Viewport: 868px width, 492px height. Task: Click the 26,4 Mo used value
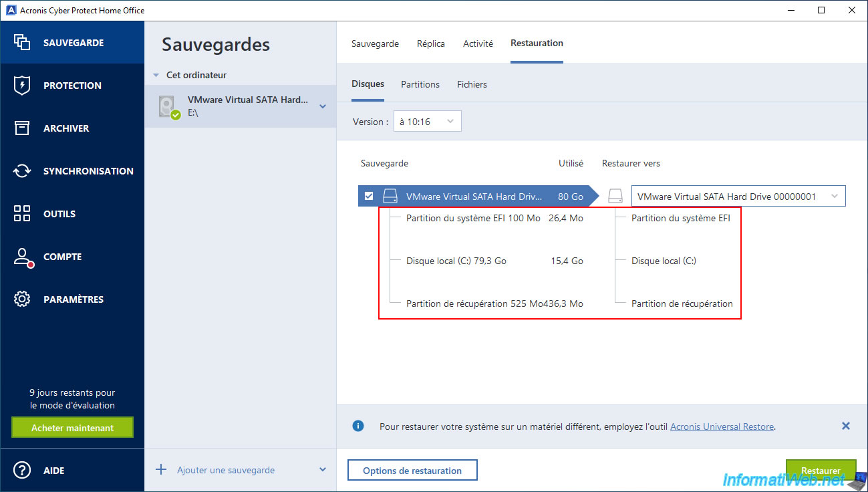point(566,218)
